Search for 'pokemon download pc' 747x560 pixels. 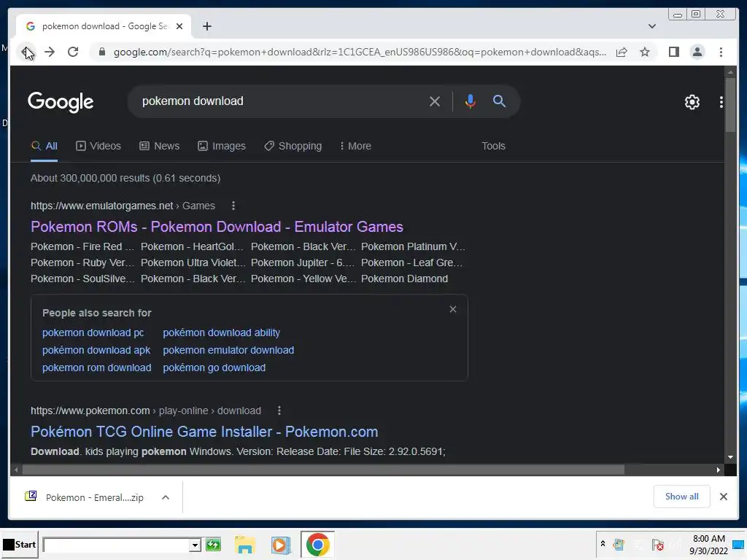[93, 332]
